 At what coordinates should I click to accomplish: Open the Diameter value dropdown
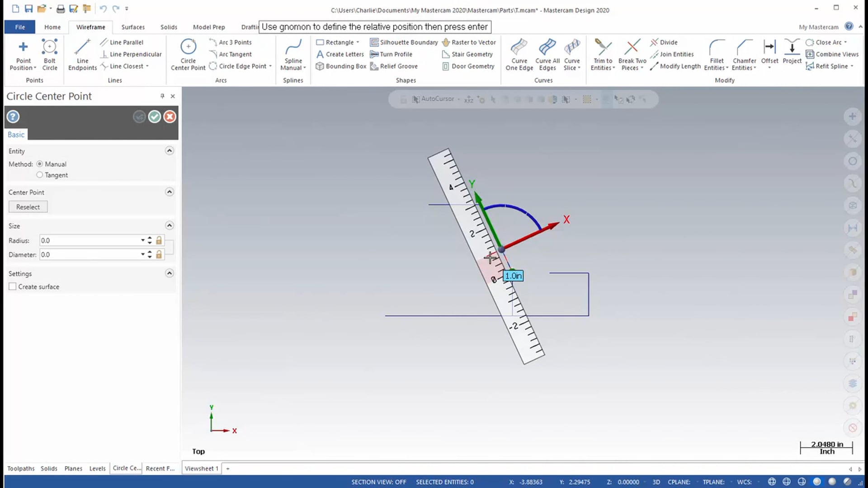point(143,254)
